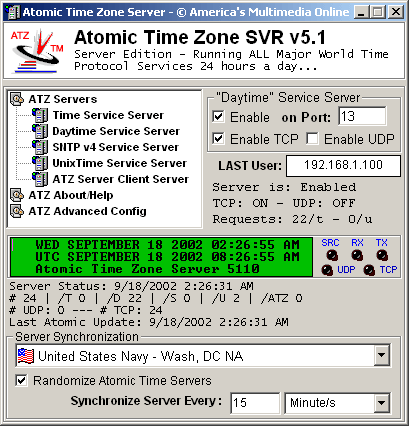
Task: Click the green clock display panel
Action: [161, 257]
